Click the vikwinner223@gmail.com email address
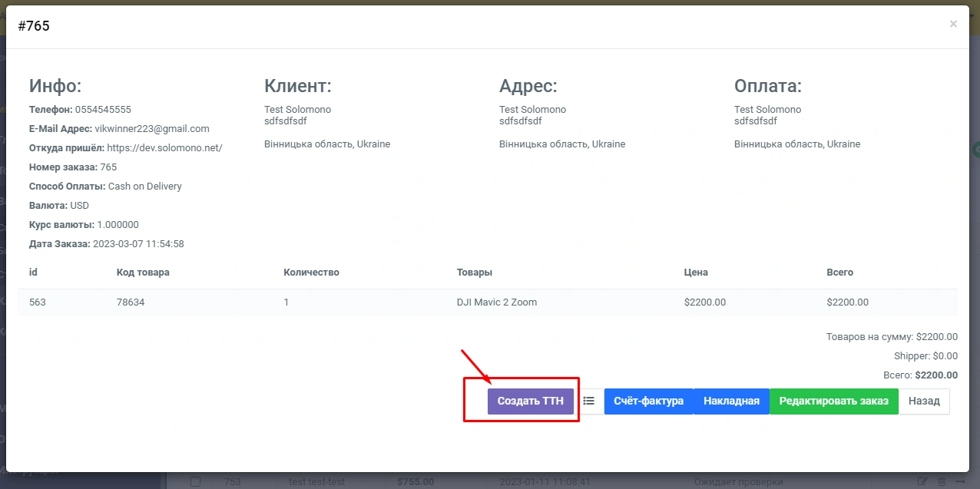 (x=152, y=129)
